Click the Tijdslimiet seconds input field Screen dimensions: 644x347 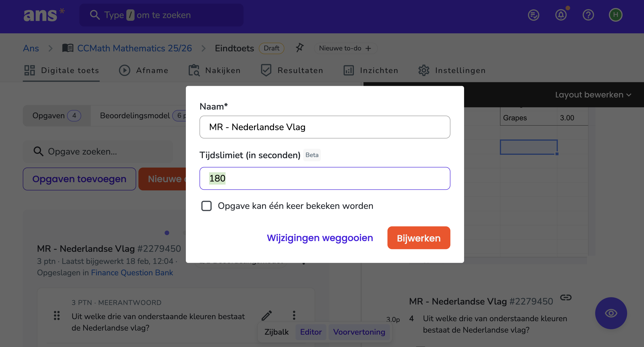point(325,178)
